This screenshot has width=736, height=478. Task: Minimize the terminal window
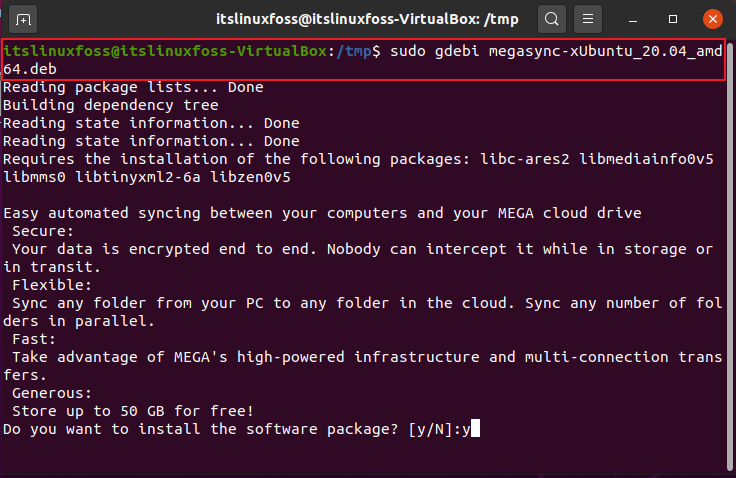[x=633, y=20]
